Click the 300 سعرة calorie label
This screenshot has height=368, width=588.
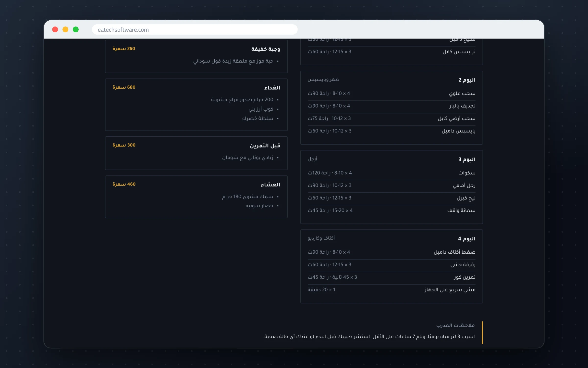[124, 145]
